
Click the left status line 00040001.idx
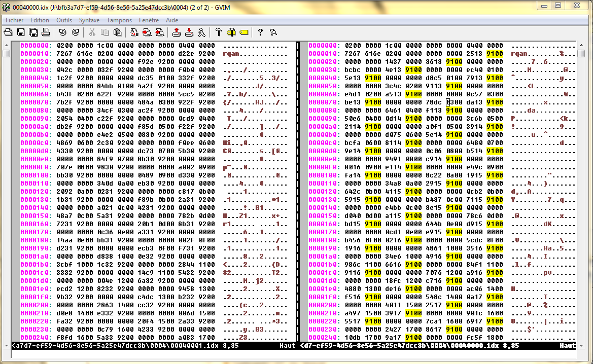coord(154,345)
